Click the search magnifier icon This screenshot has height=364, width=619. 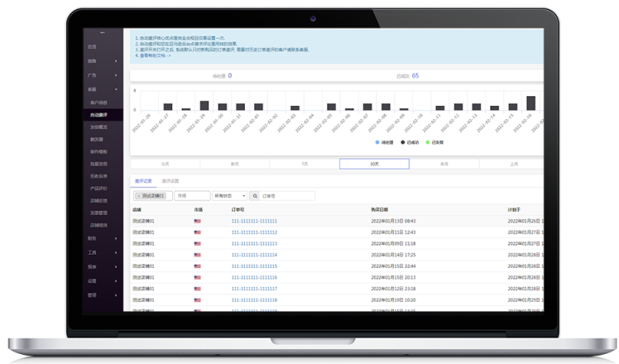tap(256, 196)
